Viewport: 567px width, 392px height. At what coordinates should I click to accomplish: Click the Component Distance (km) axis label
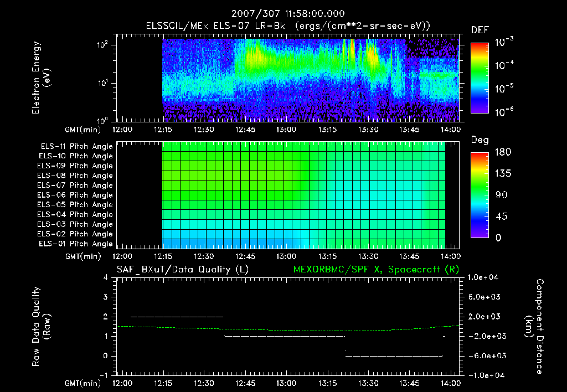pyautogui.click(x=534, y=327)
